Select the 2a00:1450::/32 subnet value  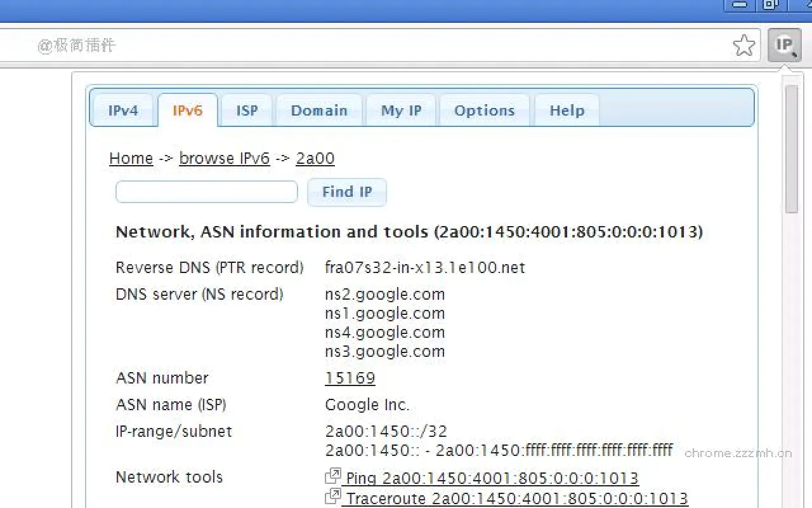[x=386, y=431]
